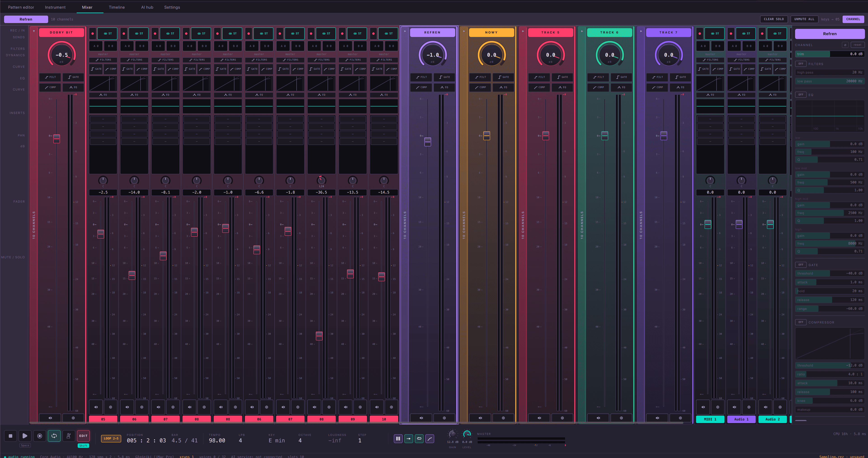Click the right-arrow icon in the bottom toolbar
868x458 pixels.
click(408, 439)
